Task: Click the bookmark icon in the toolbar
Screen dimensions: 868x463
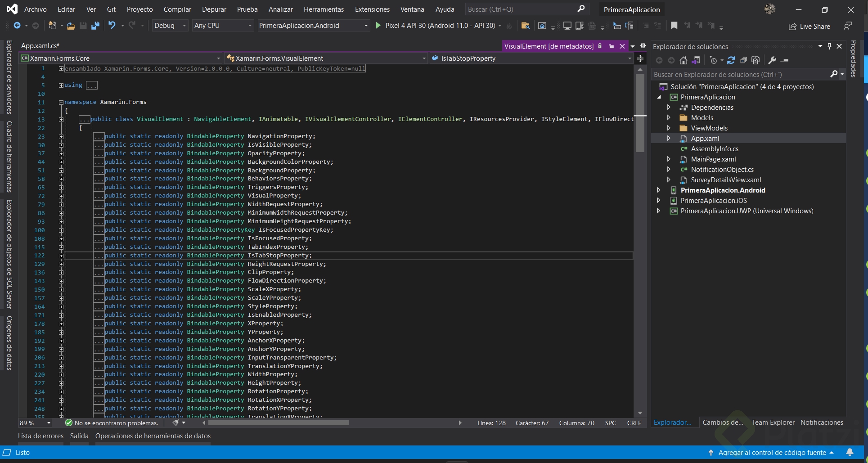Action: (x=674, y=26)
